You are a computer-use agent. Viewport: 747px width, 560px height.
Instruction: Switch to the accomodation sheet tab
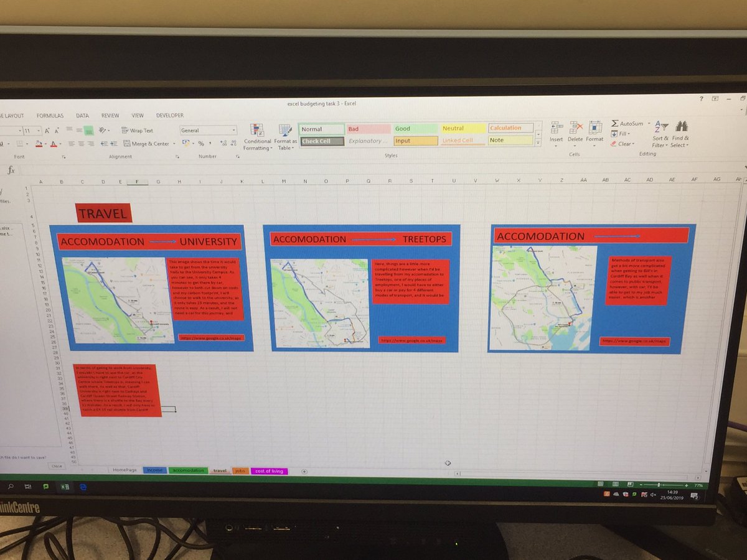188,471
